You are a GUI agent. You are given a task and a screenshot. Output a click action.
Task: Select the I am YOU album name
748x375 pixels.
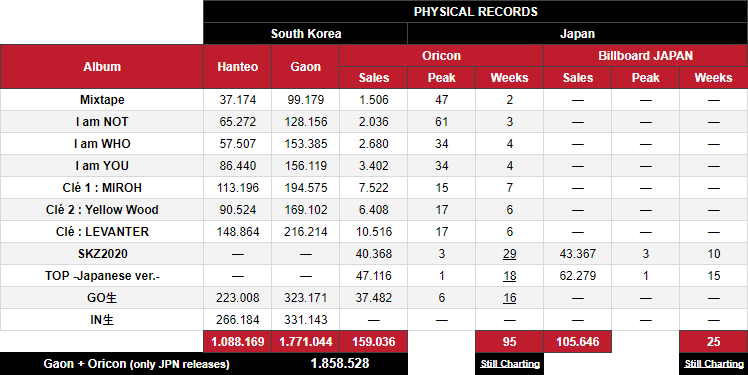102,166
